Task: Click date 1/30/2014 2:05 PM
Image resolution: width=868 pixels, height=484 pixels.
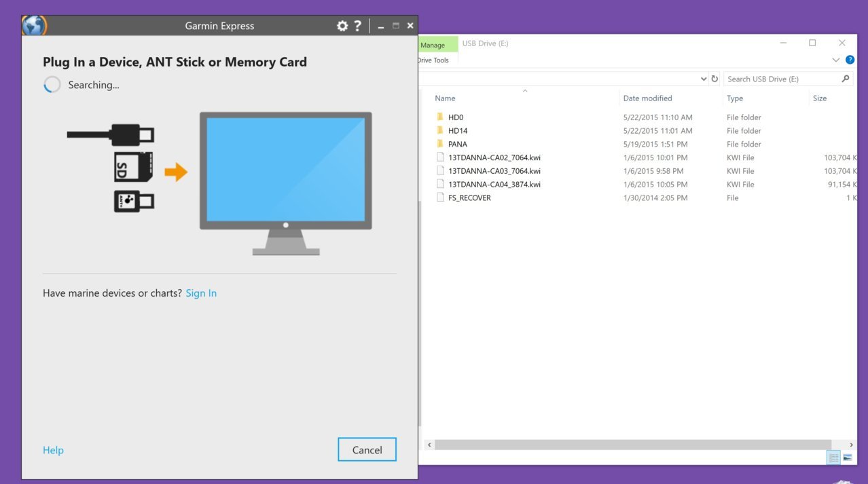Action: [x=655, y=198]
